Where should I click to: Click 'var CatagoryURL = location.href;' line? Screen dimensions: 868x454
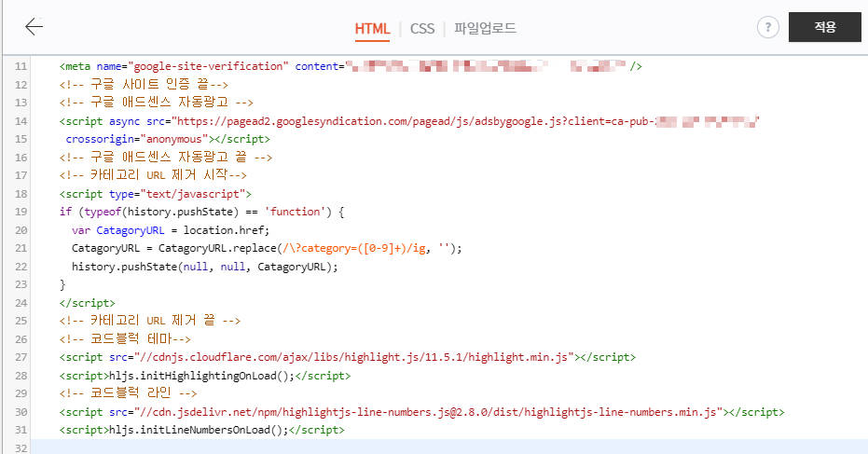tap(171, 229)
